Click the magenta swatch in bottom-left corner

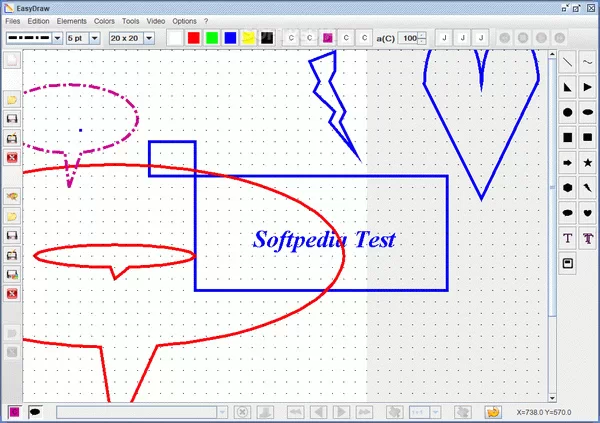click(15, 412)
